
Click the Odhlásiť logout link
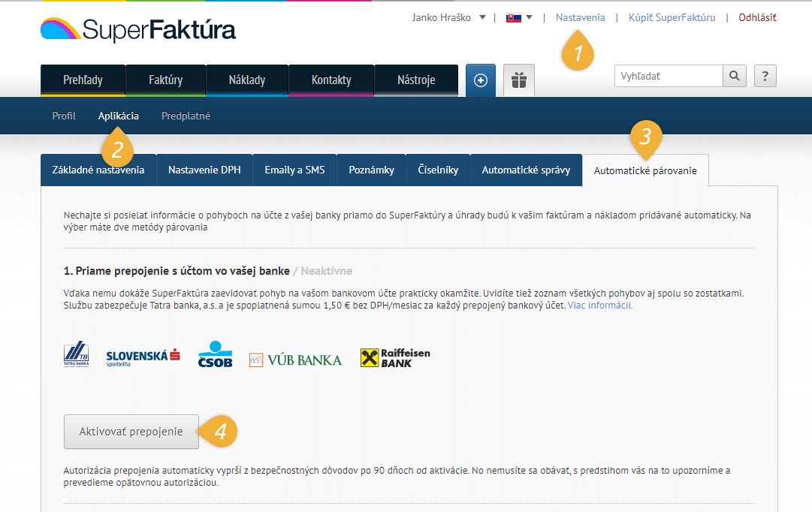(x=757, y=17)
